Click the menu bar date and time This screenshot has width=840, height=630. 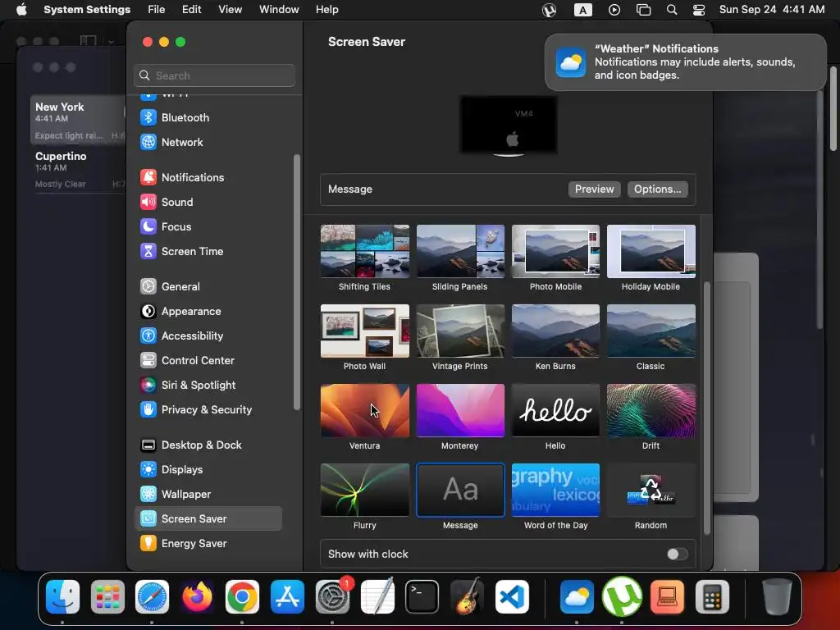pos(772,10)
